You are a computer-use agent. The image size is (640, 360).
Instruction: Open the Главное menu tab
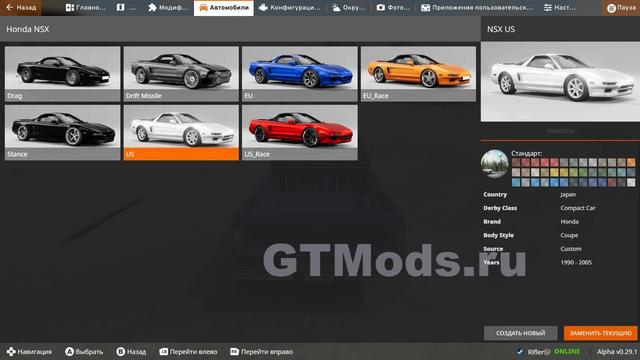tap(86, 8)
